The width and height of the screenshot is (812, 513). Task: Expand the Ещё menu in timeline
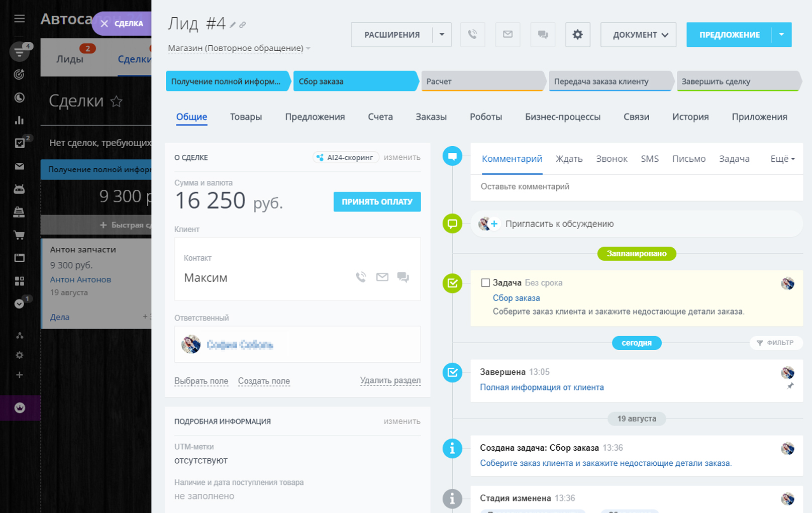click(x=782, y=159)
